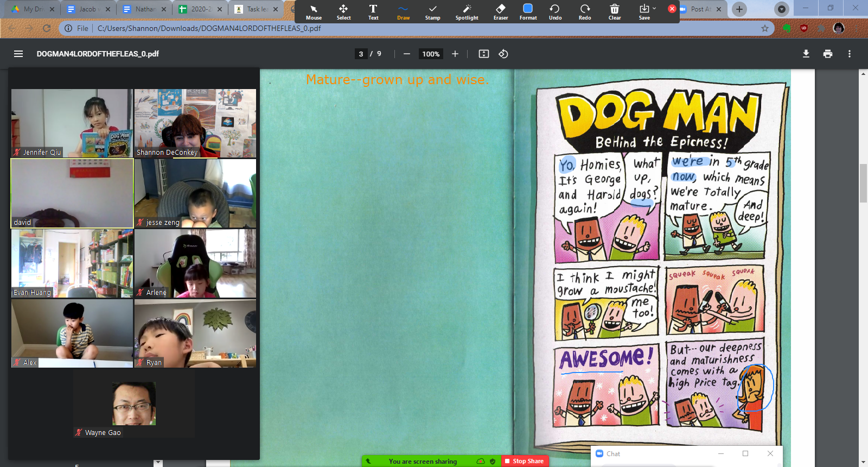Download the PDF file
This screenshot has width=868, height=467.
(806, 54)
